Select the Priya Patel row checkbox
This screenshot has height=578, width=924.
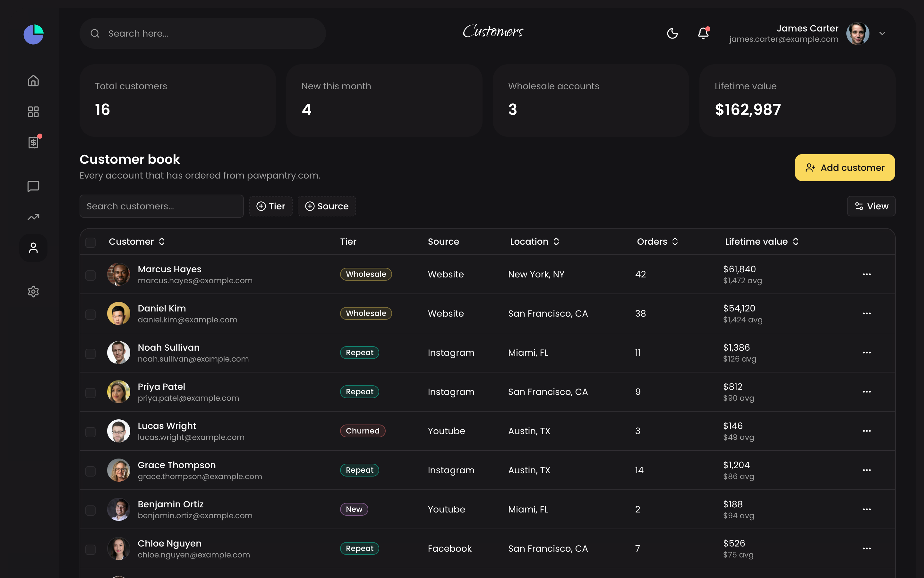(90, 393)
